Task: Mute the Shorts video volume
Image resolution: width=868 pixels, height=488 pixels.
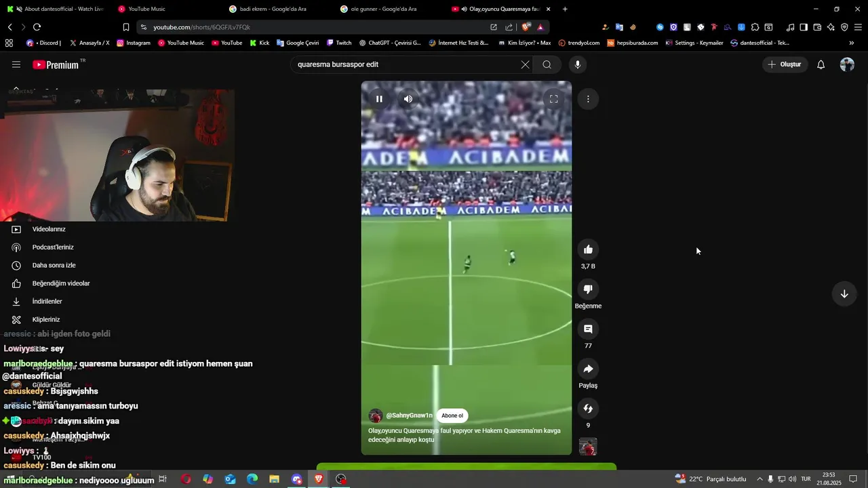Action: [408, 99]
